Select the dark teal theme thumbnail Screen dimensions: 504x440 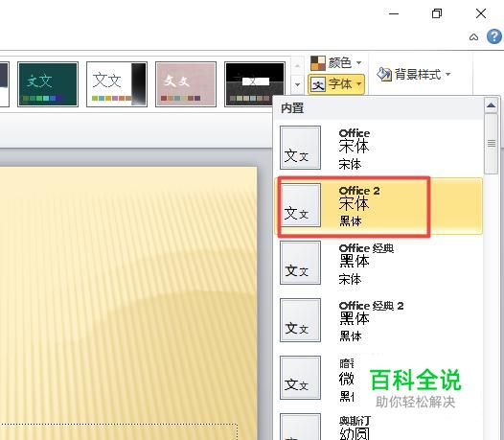(48, 84)
